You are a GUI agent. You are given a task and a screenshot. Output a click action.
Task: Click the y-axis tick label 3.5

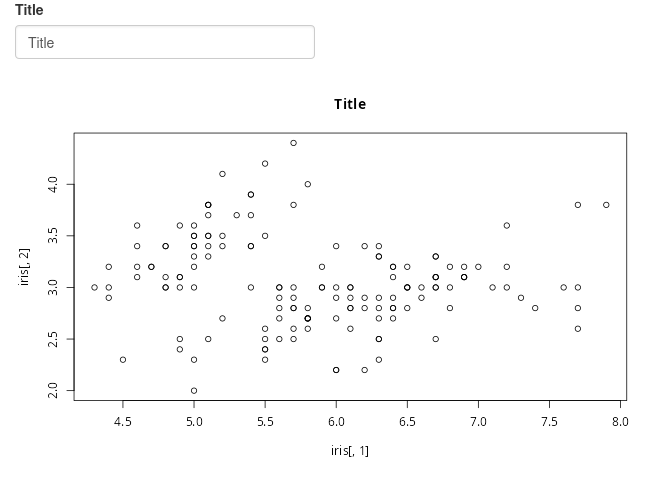[x=53, y=236]
